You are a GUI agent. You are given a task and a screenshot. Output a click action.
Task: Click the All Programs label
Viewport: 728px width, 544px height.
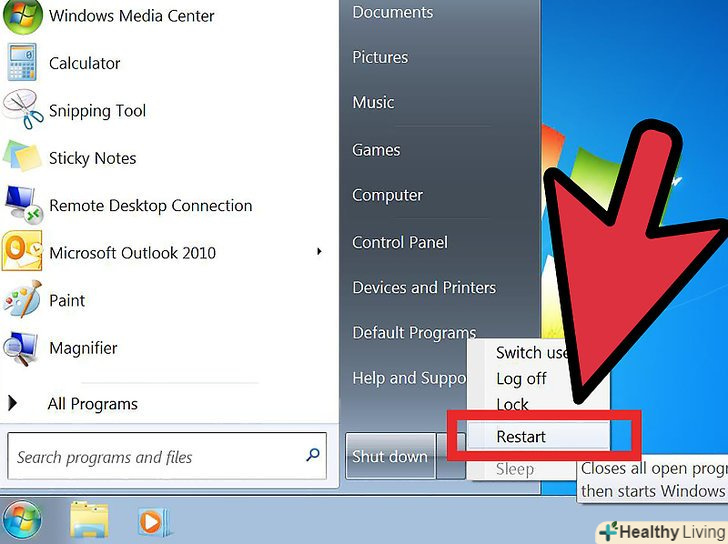[x=92, y=404]
